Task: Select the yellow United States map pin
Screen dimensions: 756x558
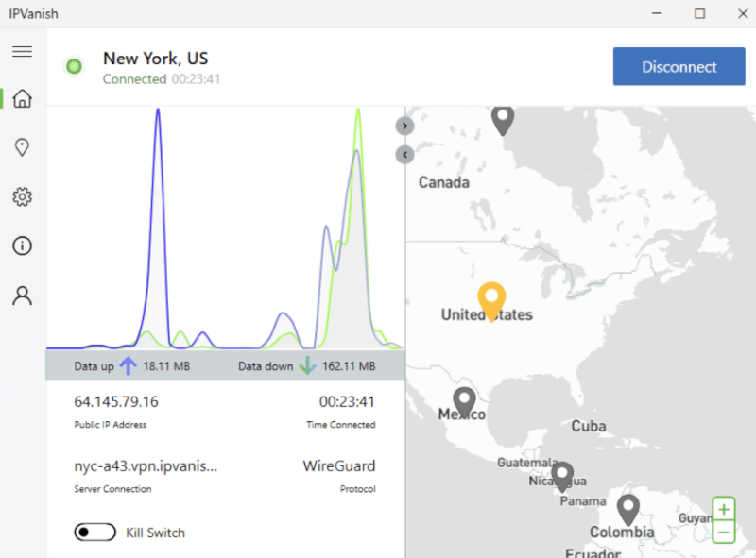Action: pyautogui.click(x=490, y=300)
